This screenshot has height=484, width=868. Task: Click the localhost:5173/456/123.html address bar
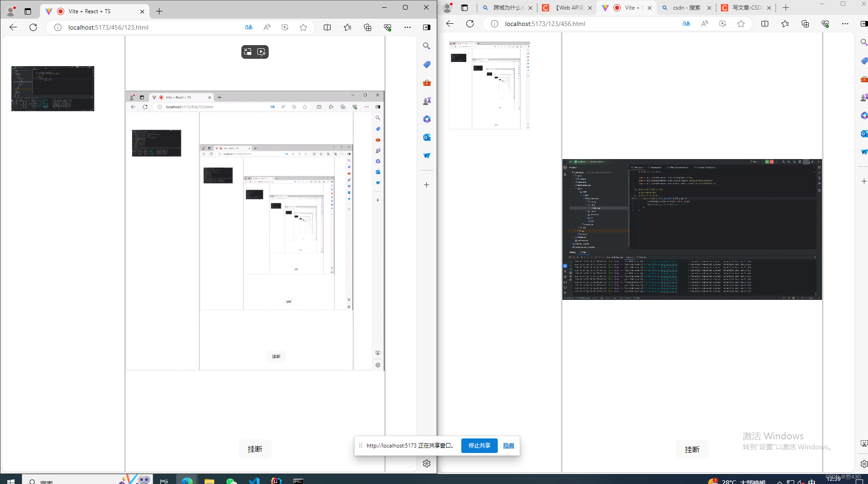tap(108, 27)
